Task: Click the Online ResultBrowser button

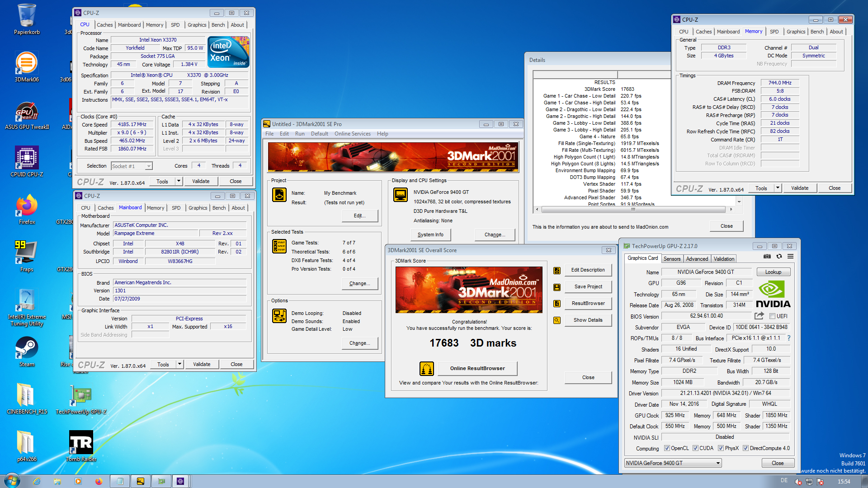Action: click(477, 368)
